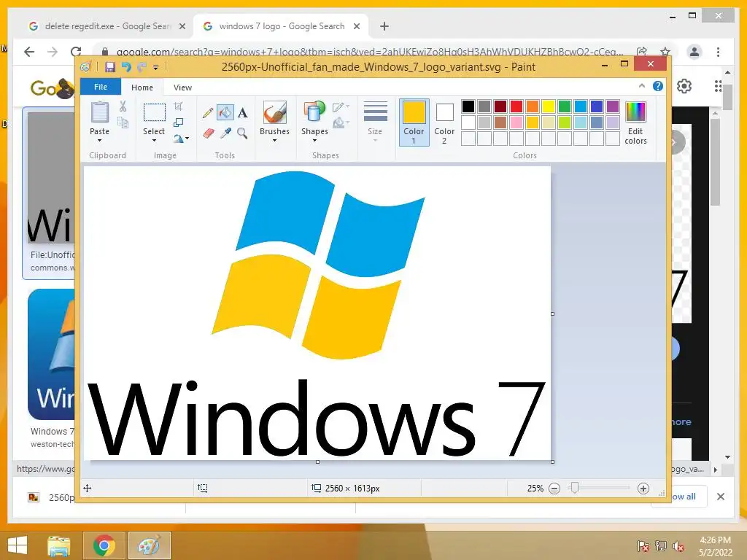The width and height of the screenshot is (747, 560).
Task: Open Paint Help question mark icon
Action: point(658,86)
